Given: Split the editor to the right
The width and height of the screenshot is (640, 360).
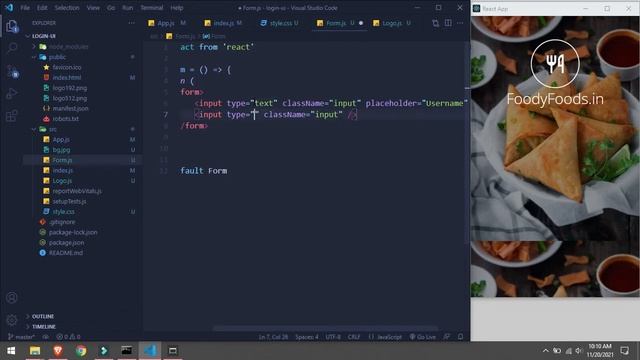Looking at the screenshot, I should 448,23.
